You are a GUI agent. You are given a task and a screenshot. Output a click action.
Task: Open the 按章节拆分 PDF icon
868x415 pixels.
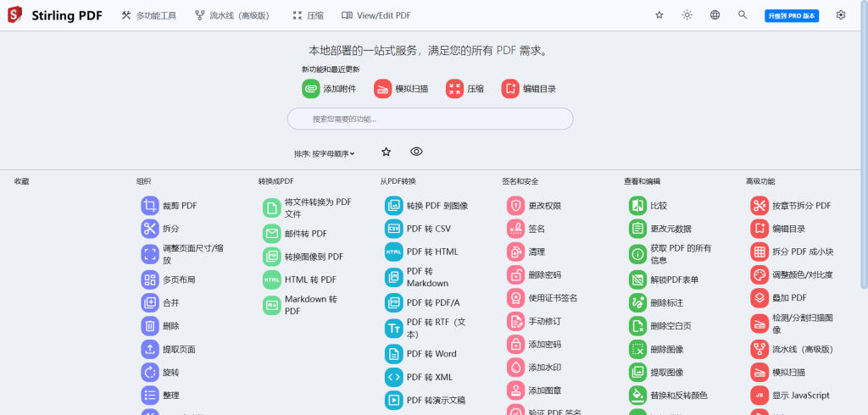(x=759, y=206)
